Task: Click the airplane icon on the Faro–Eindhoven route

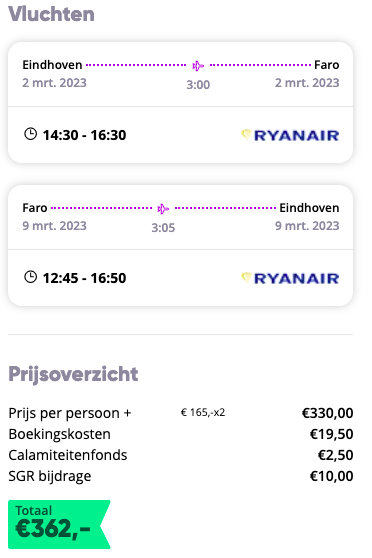Action: tap(163, 209)
